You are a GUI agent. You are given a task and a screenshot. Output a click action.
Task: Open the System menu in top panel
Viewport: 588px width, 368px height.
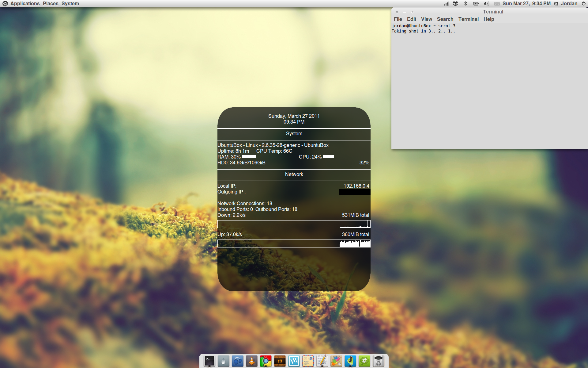70,4
